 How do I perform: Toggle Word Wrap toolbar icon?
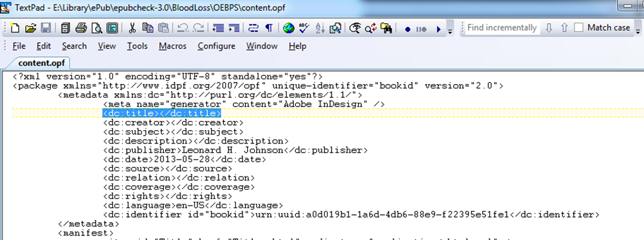tap(254, 28)
